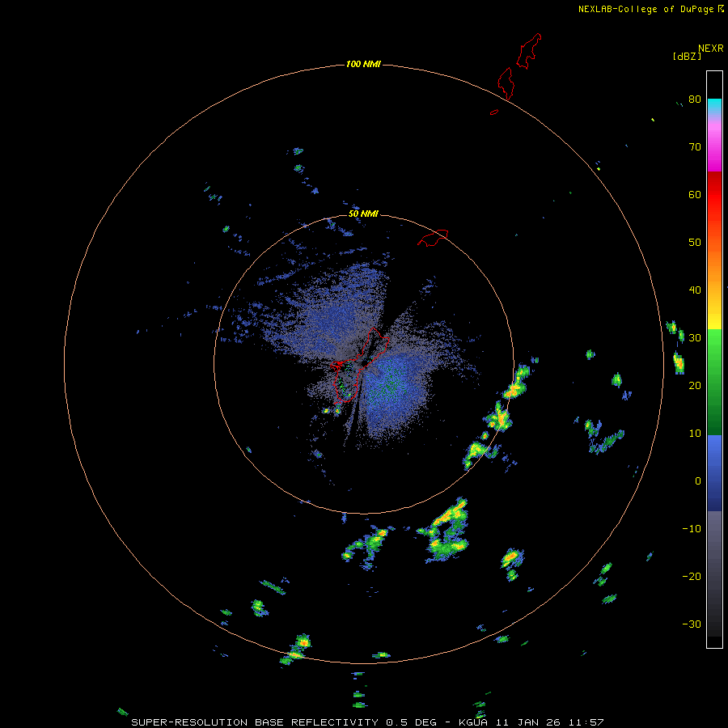This screenshot has height=728, width=728.
Task: Click the 10 value on the dBZ scale
Action: point(695,434)
